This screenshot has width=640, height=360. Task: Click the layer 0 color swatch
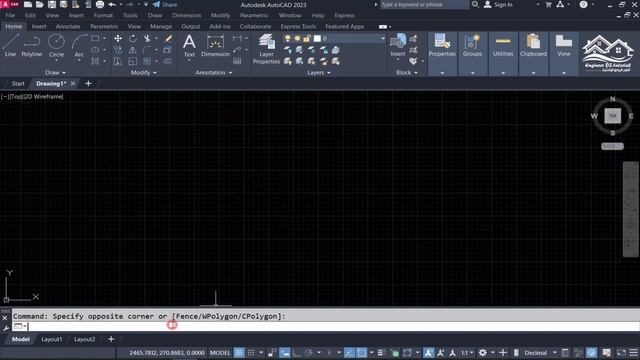pos(317,38)
